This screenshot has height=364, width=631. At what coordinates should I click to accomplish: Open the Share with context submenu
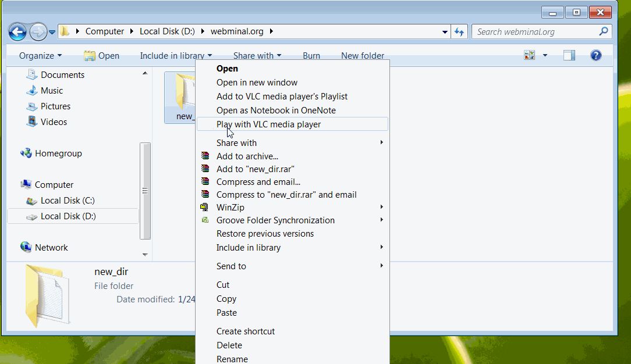(x=293, y=142)
